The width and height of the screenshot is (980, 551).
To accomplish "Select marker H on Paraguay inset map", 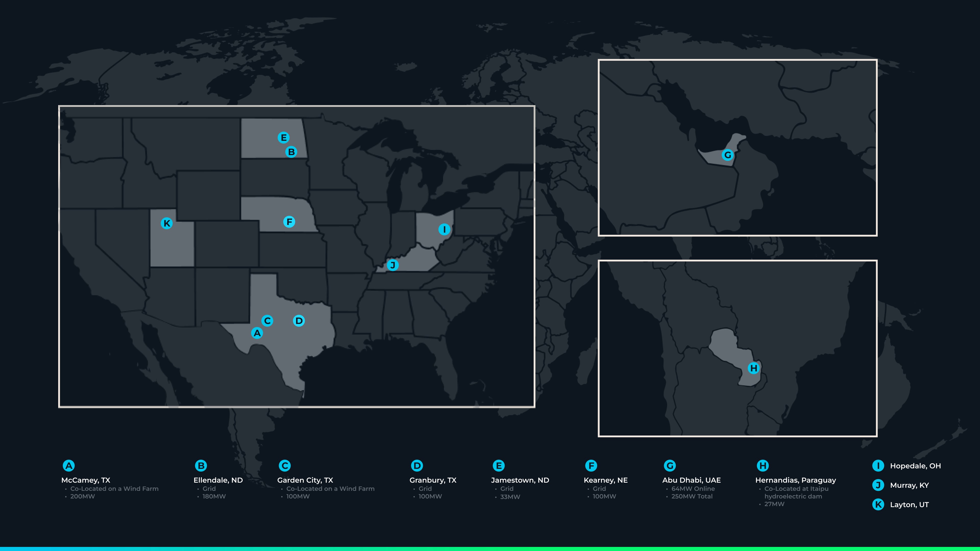I will click(x=754, y=368).
